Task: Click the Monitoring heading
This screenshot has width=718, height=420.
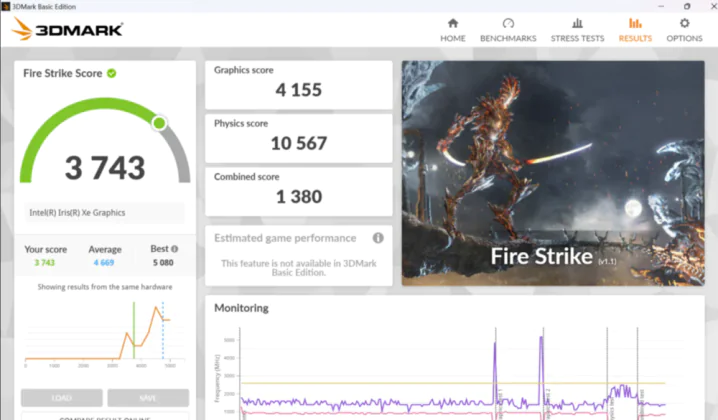Action: pyautogui.click(x=241, y=308)
